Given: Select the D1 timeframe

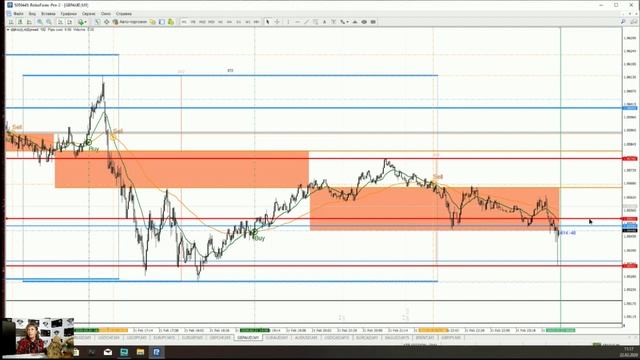Looking at the screenshot, I should click(238, 22).
